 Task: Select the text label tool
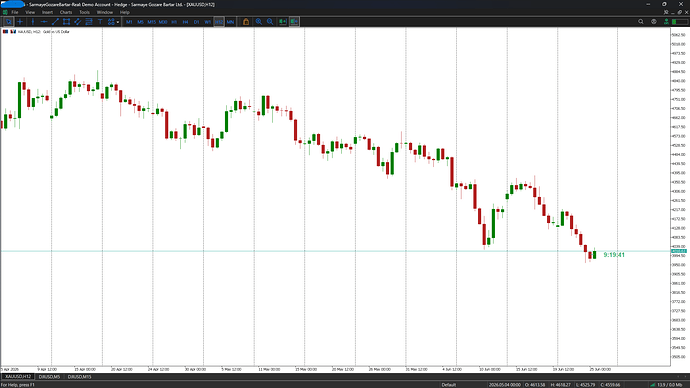pyautogui.click(x=100, y=22)
